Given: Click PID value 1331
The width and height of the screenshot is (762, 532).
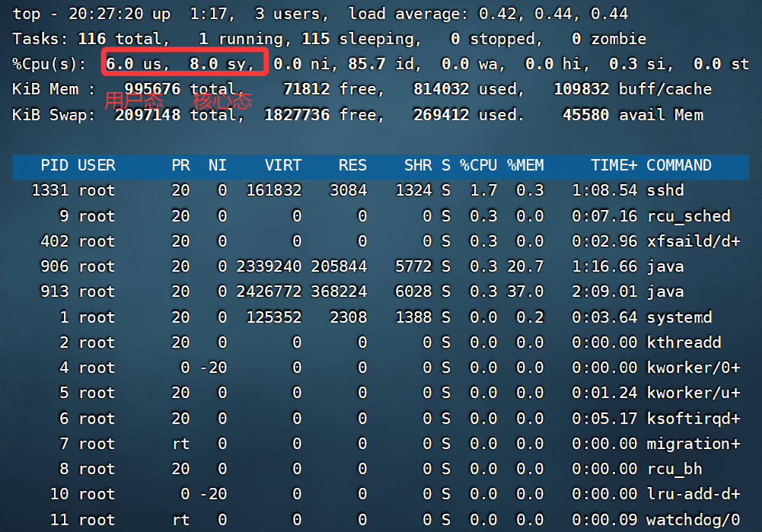Looking at the screenshot, I should coord(49,190).
